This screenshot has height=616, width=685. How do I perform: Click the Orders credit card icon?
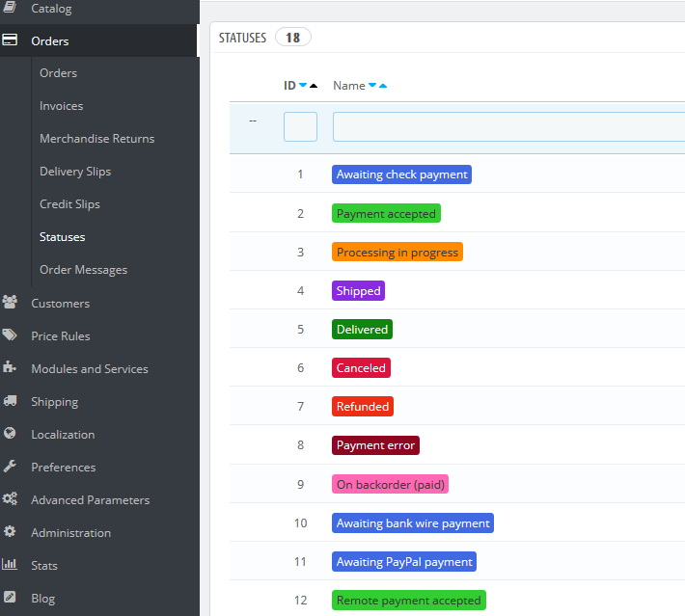[x=11, y=40]
